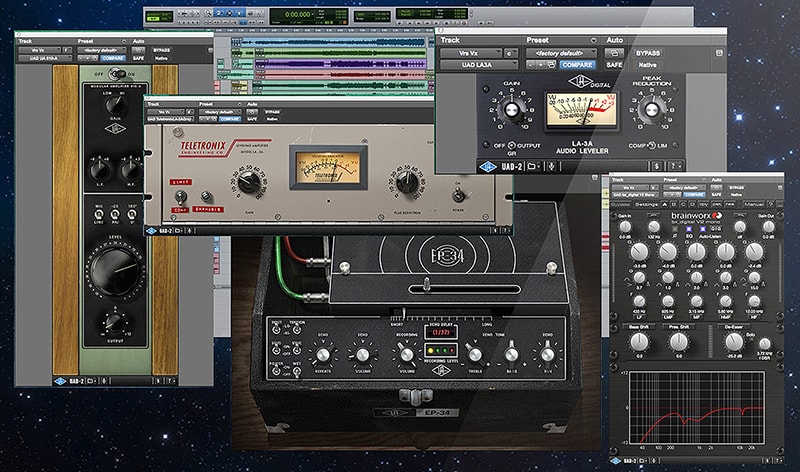This screenshot has width=800, height=472.
Task: Click the folder icon in 610-A UAD-2 toolbar
Action: tap(91, 381)
